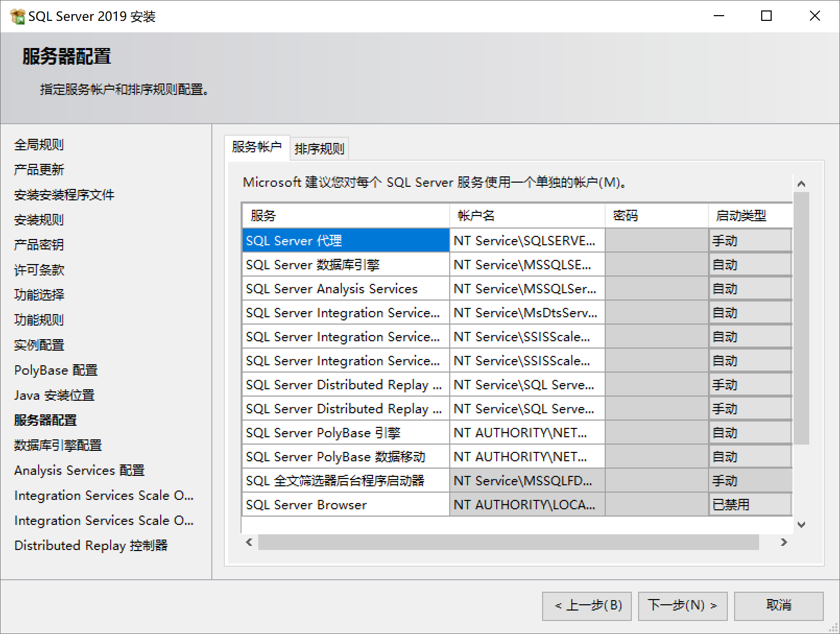Screen dimensions: 840x634
Task: Click the scroll down arrow of service list
Action: pos(801,524)
